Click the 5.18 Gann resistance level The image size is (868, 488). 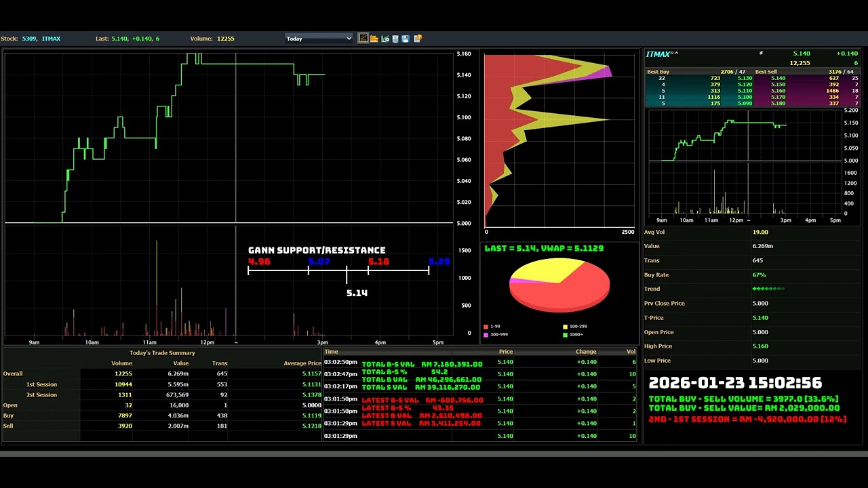pos(378,261)
